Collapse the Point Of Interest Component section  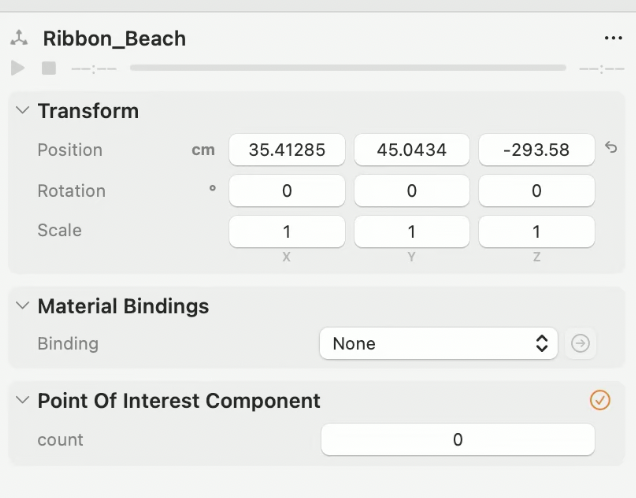(23, 401)
